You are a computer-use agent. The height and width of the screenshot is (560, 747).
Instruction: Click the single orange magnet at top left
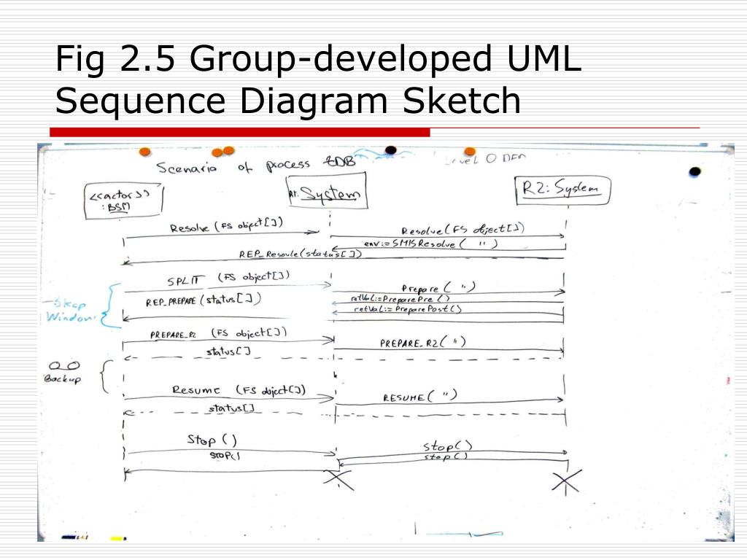click(x=145, y=152)
